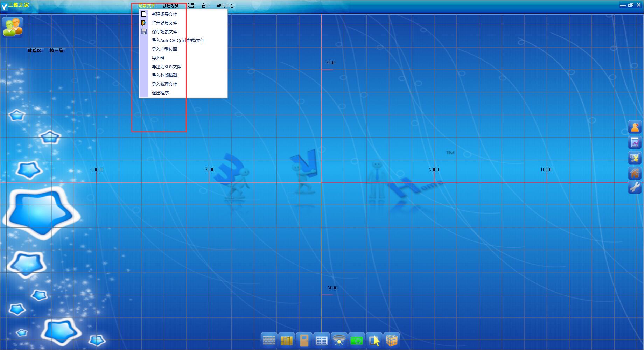The height and width of the screenshot is (350, 644).
Task: Open the wrench settings icon
Action: pos(635,188)
